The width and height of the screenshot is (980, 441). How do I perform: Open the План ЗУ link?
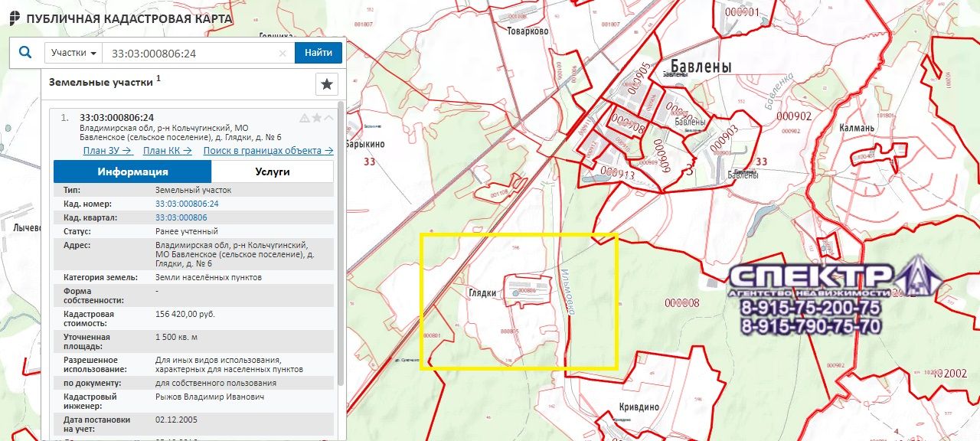coord(107,151)
